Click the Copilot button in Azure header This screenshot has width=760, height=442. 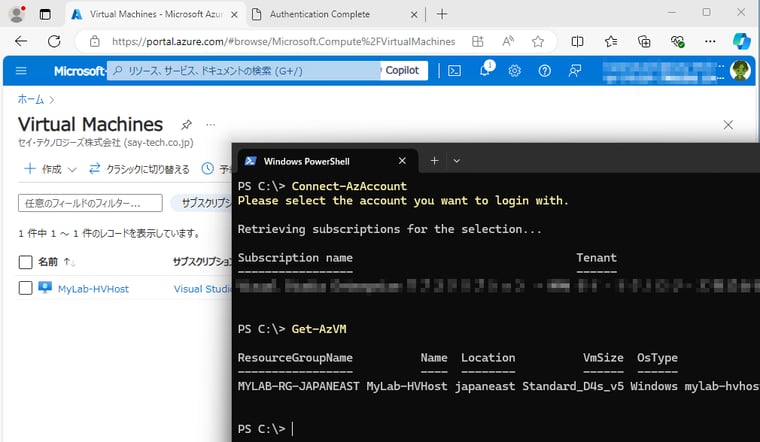402,71
